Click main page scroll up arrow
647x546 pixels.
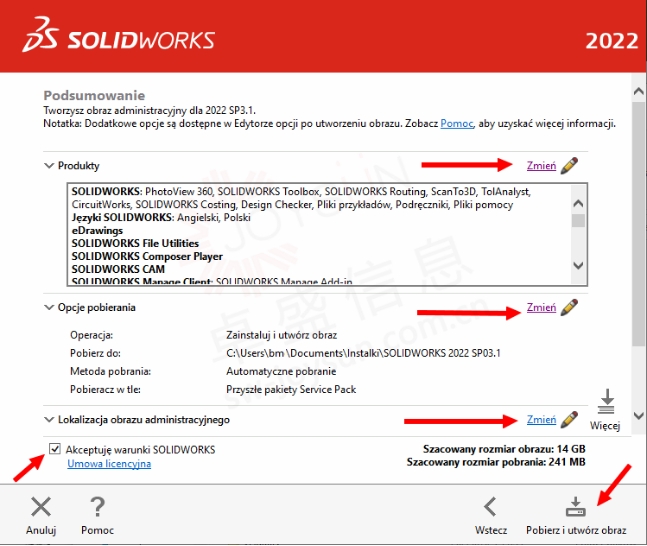(638, 91)
